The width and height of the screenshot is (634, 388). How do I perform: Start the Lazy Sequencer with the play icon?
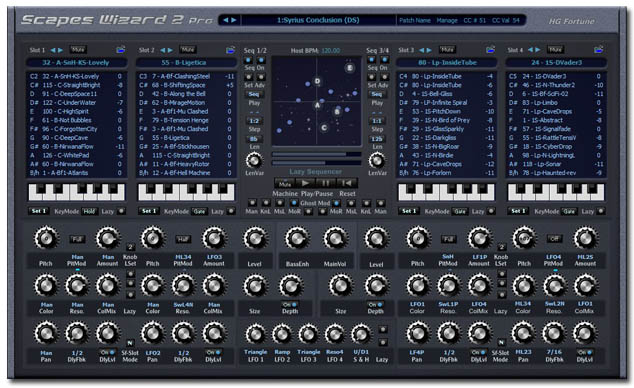coord(306,183)
